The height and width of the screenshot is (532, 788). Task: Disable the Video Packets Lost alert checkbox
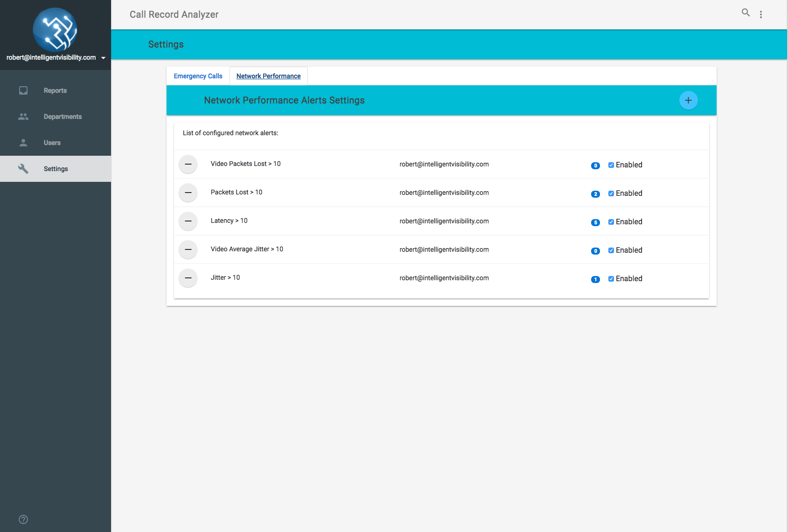[x=611, y=165]
